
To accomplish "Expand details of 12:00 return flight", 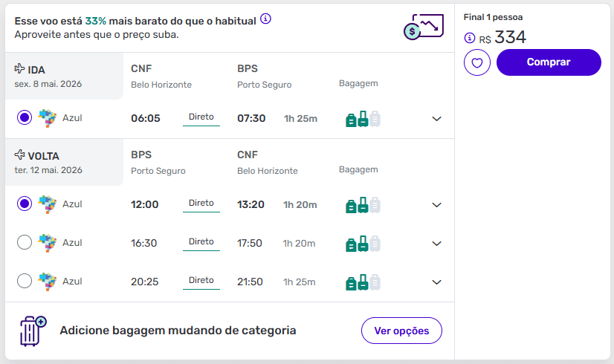I will 437,205.
